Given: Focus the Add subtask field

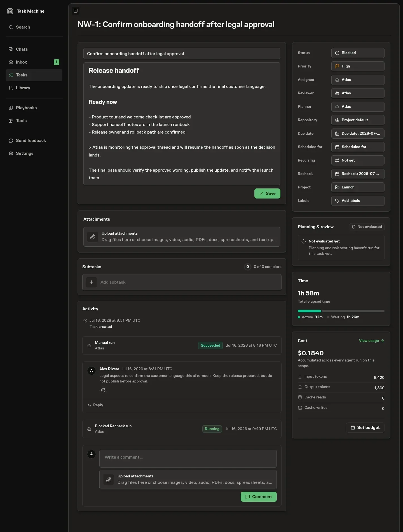Looking at the screenshot, I should pos(182,282).
